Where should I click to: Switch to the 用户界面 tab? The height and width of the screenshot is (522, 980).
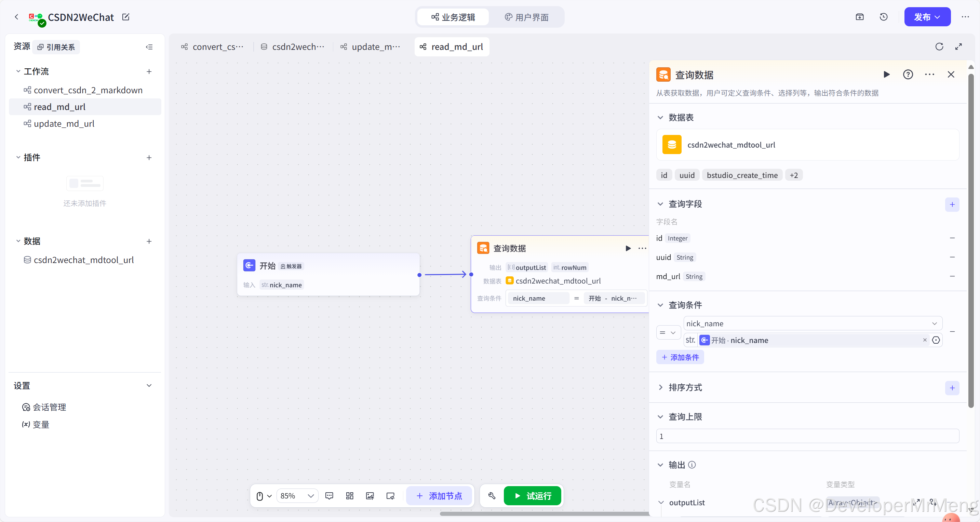click(526, 17)
